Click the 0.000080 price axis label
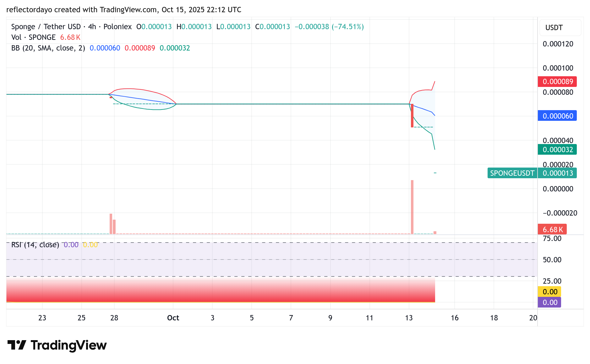The image size is (590, 364). pyautogui.click(x=558, y=92)
